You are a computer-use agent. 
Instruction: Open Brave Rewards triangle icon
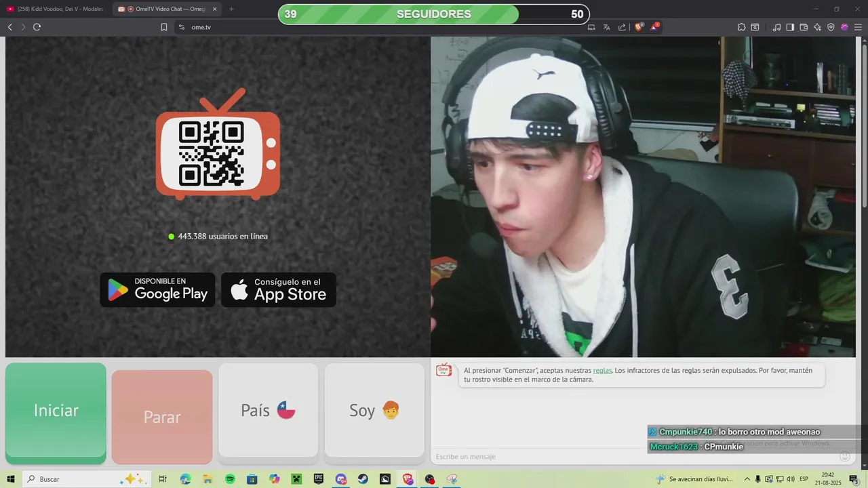click(x=654, y=27)
